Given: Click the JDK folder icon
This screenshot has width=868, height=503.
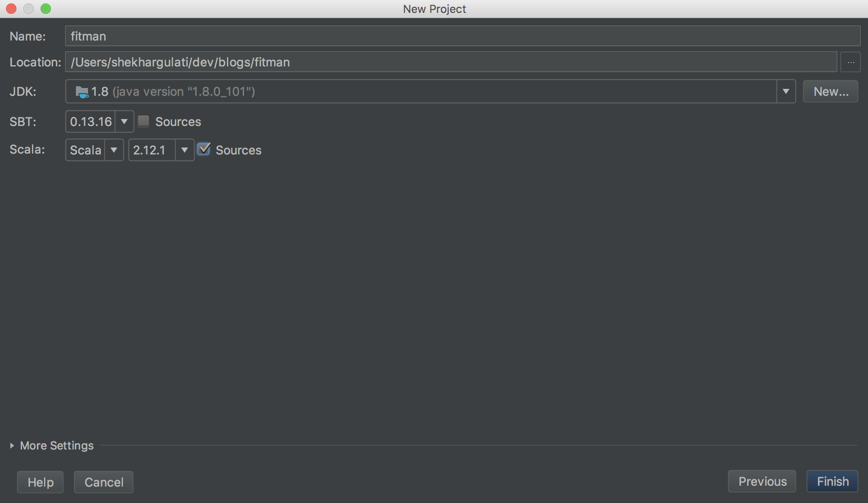Looking at the screenshot, I should [x=82, y=91].
